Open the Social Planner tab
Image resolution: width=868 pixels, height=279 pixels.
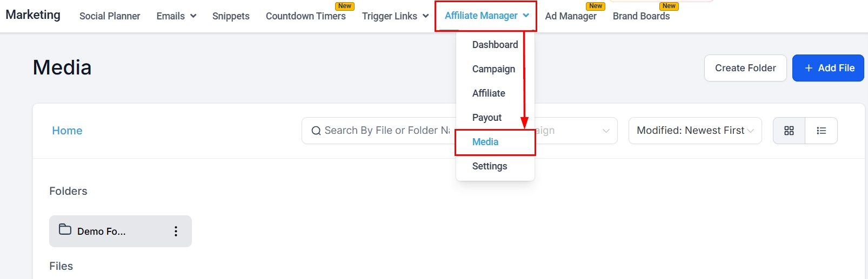(110, 16)
